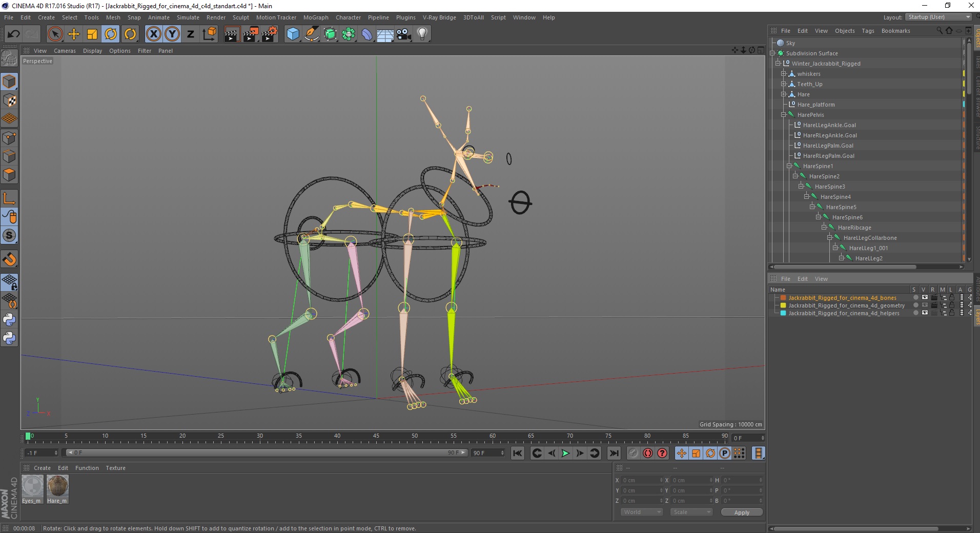Viewport: 980px width, 533px height.
Task: Collapse the HareSpine1 joint
Action: point(789,166)
